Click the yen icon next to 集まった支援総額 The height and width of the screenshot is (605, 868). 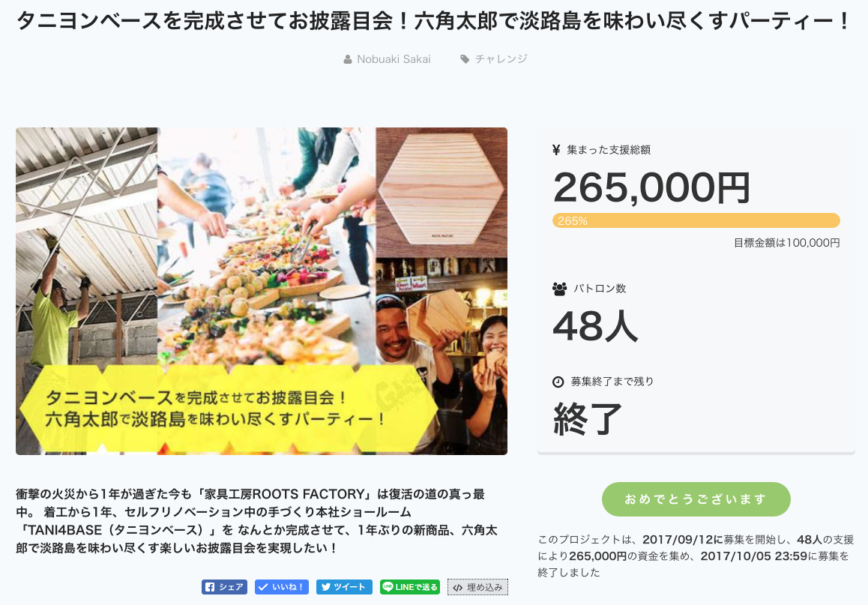pyautogui.click(x=556, y=150)
